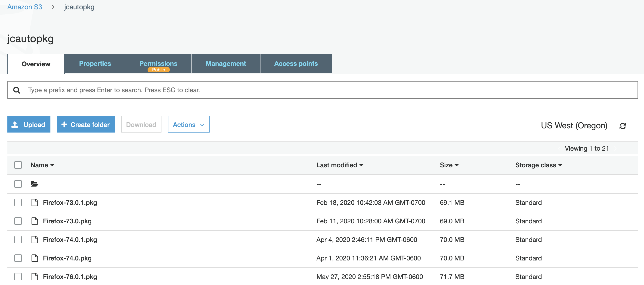644x285 pixels.
Task: Sort by the Name column
Action: point(42,165)
